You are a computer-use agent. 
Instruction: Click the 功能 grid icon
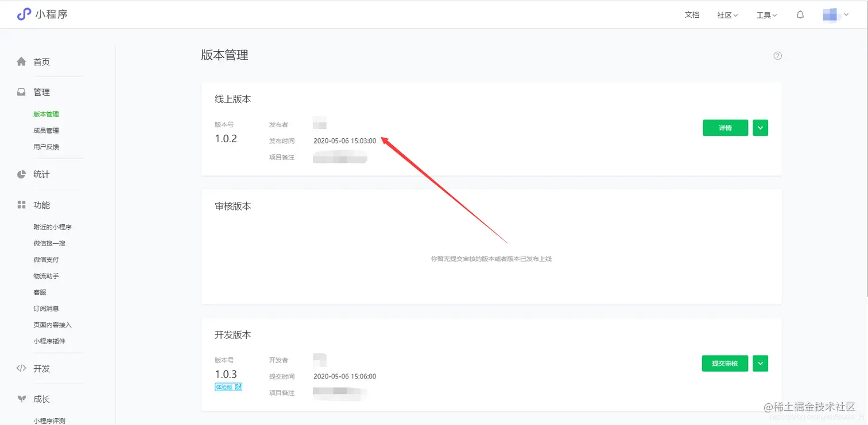click(21, 205)
